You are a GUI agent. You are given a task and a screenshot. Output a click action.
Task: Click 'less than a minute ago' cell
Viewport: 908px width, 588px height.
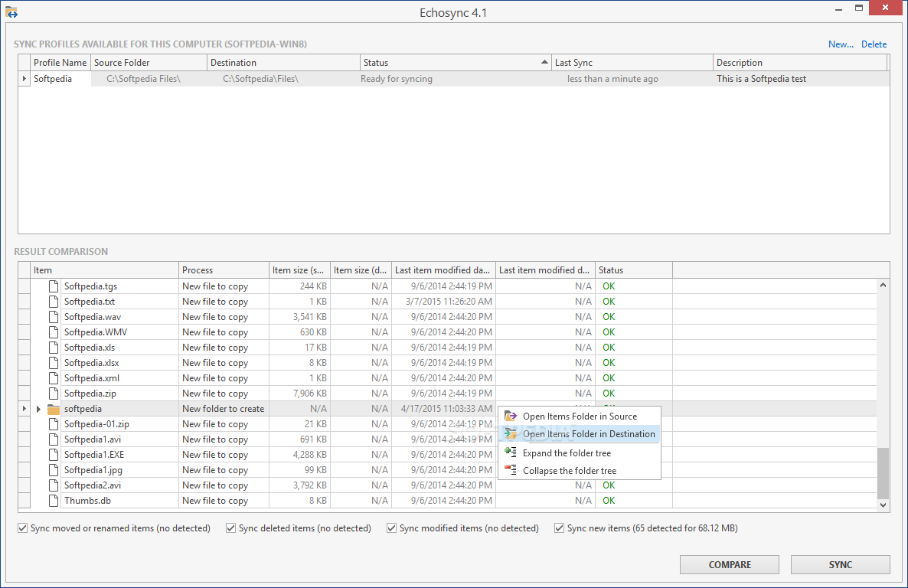point(632,79)
